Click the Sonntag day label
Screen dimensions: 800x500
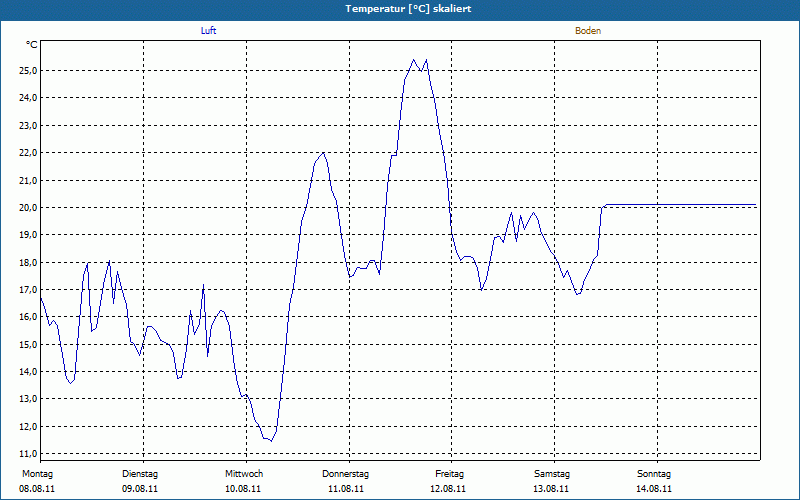(x=654, y=474)
